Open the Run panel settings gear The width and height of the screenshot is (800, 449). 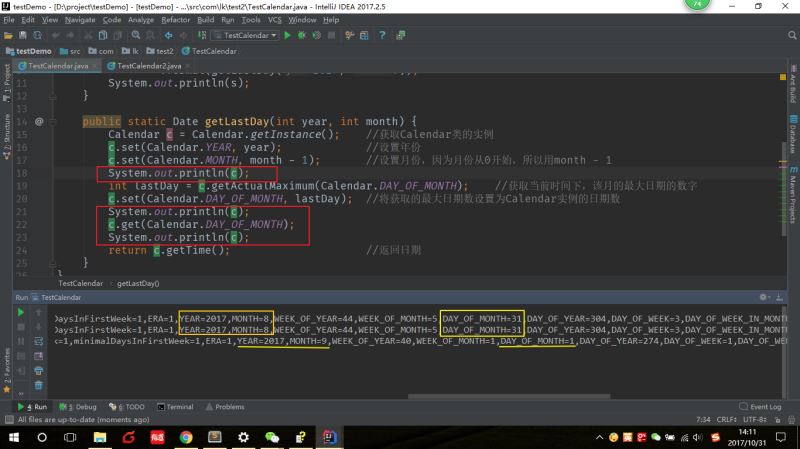765,297
